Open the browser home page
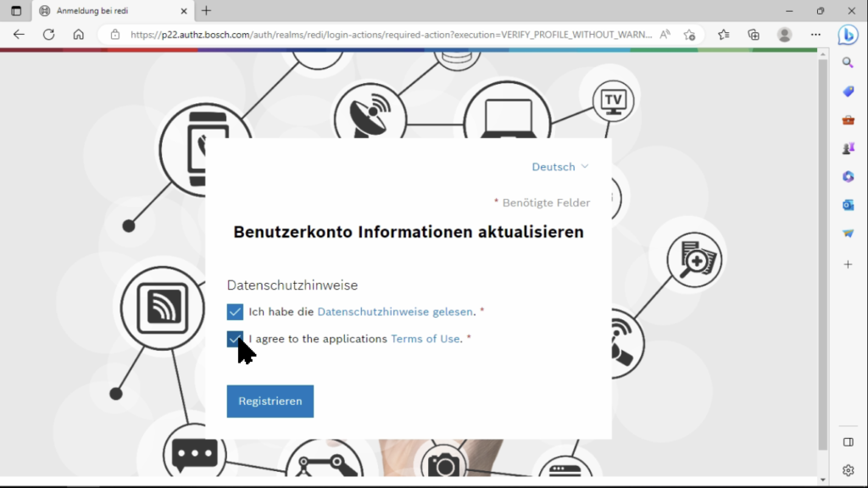The width and height of the screenshot is (868, 488). click(79, 34)
